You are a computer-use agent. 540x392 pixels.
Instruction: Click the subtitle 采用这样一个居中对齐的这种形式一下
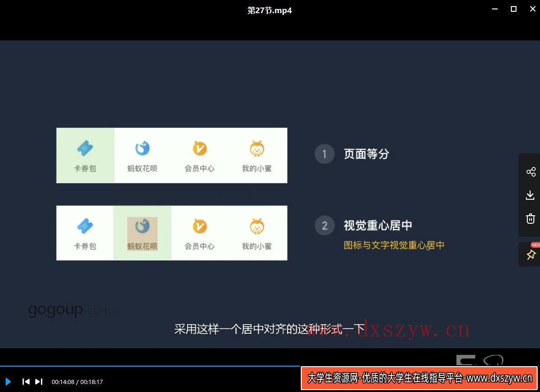(x=269, y=329)
